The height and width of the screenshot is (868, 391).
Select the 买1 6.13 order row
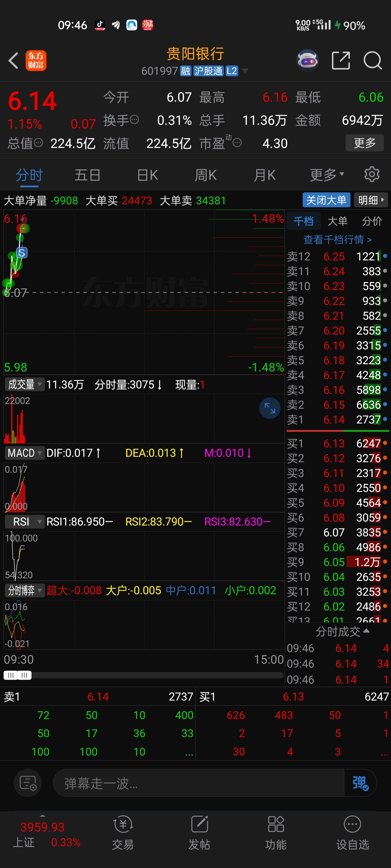click(x=337, y=443)
